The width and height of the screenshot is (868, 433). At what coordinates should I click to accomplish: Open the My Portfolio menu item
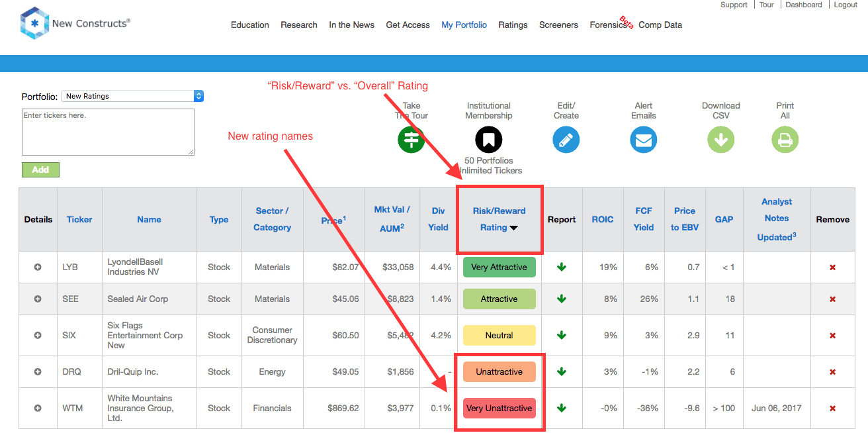coord(464,25)
